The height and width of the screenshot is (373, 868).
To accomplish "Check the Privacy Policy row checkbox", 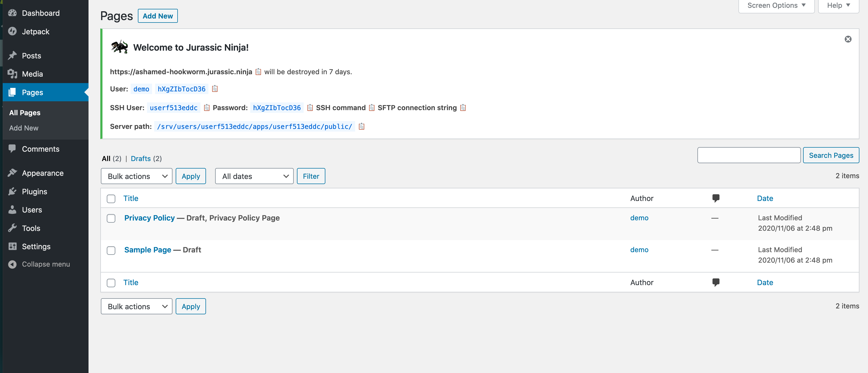I will click(x=111, y=218).
